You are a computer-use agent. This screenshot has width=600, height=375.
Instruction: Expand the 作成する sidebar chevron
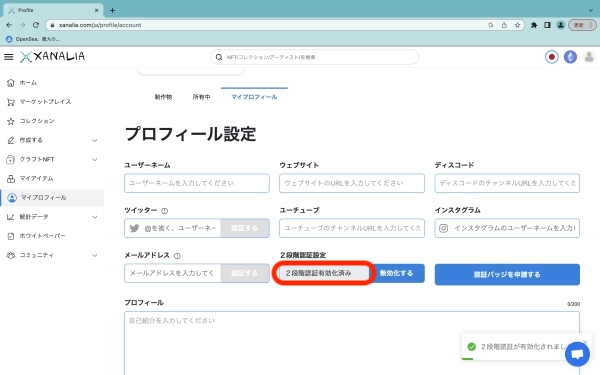coord(95,140)
